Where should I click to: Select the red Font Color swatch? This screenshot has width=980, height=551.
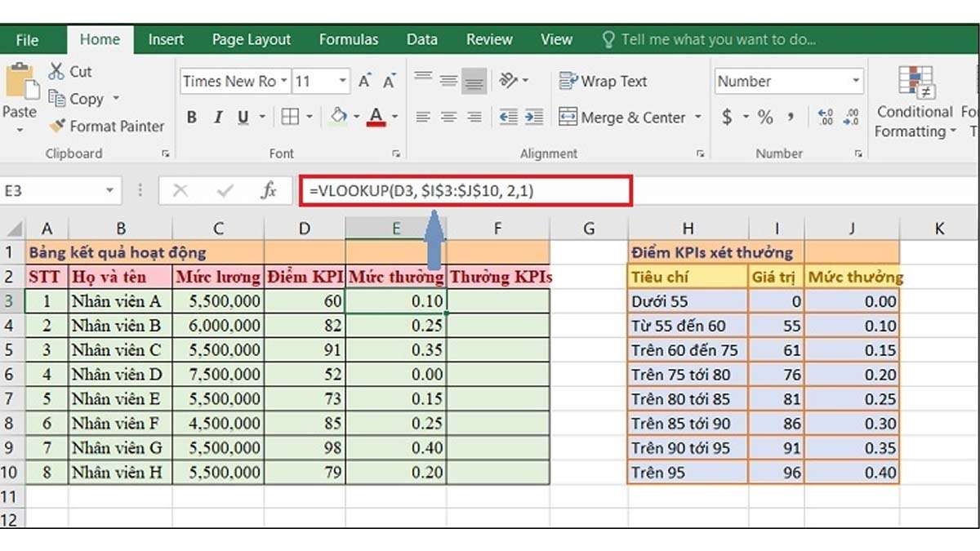pos(377,117)
